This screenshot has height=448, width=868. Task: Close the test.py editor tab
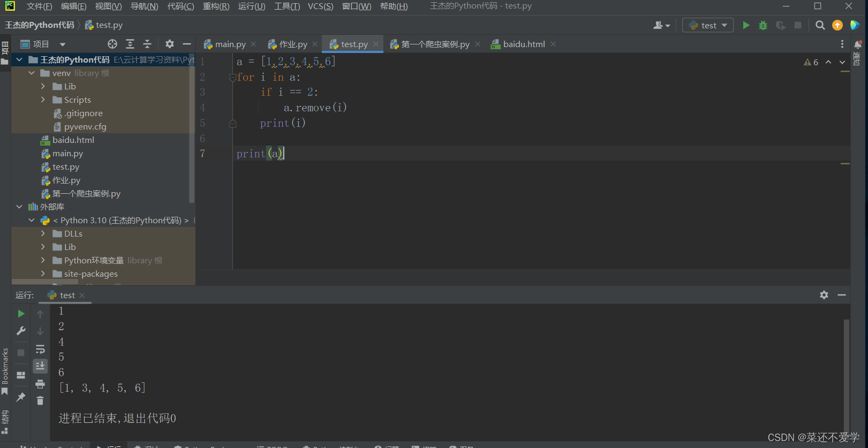click(x=376, y=44)
